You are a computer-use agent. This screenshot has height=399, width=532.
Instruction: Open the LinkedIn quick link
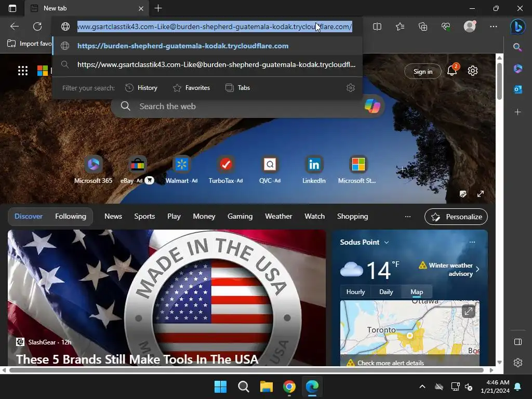point(314,170)
